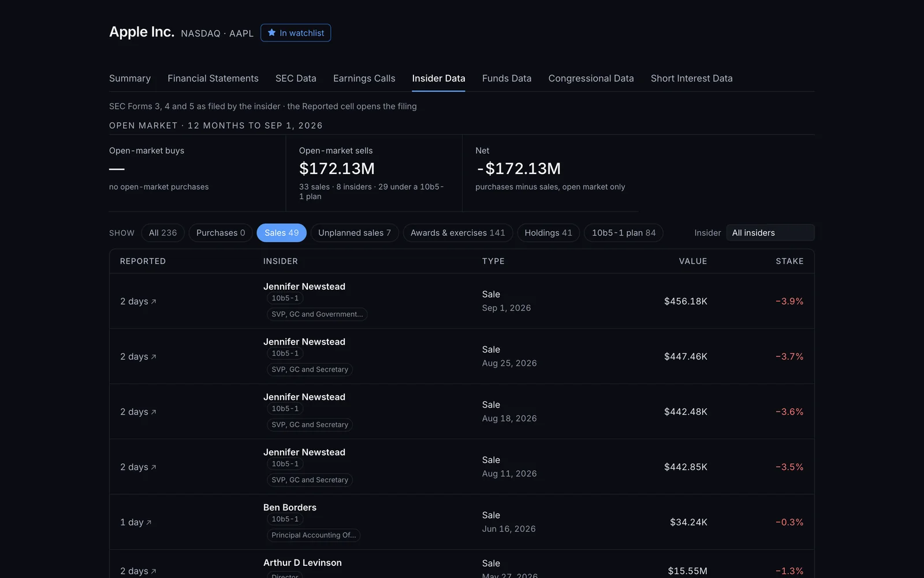Click the $442.85K sale value
924x578 pixels.
tap(685, 467)
